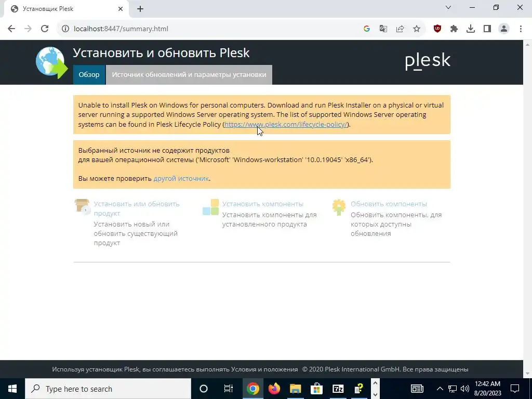
Task: Open the Chrome profile avatar
Action: click(504, 29)
